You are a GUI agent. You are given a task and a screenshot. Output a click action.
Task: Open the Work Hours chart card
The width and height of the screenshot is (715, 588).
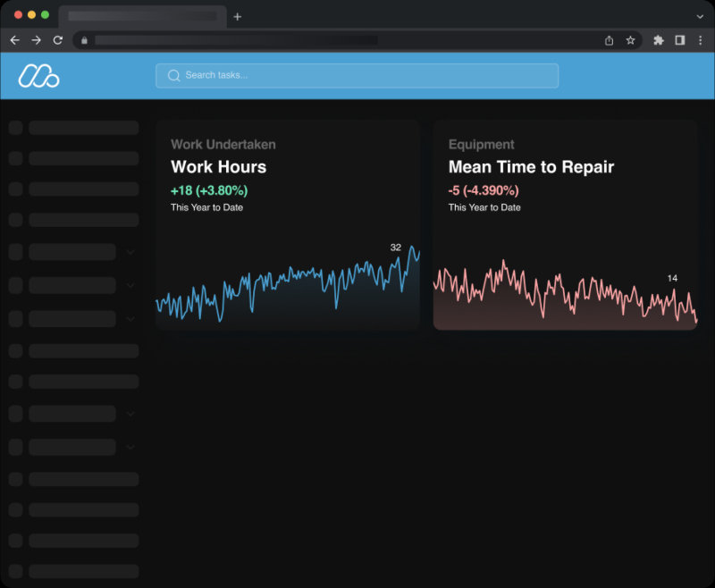pos(287,224)
